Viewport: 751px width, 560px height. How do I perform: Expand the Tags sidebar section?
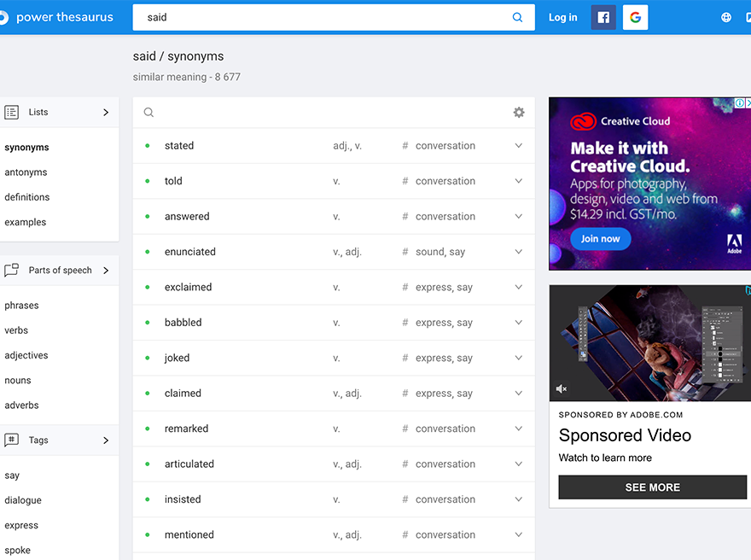(x=60, y=440)
